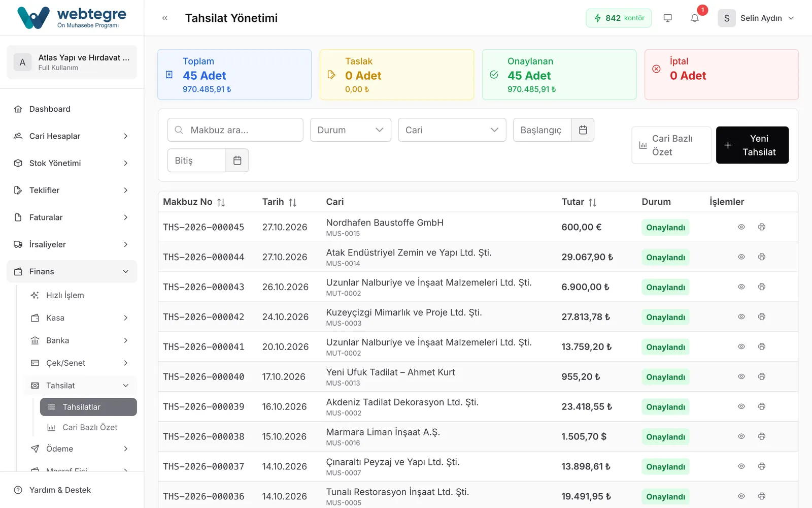Collapse the sidebar with double-chevron icon
Viewport: 812px width, 508px height.
tap(164, 18)
